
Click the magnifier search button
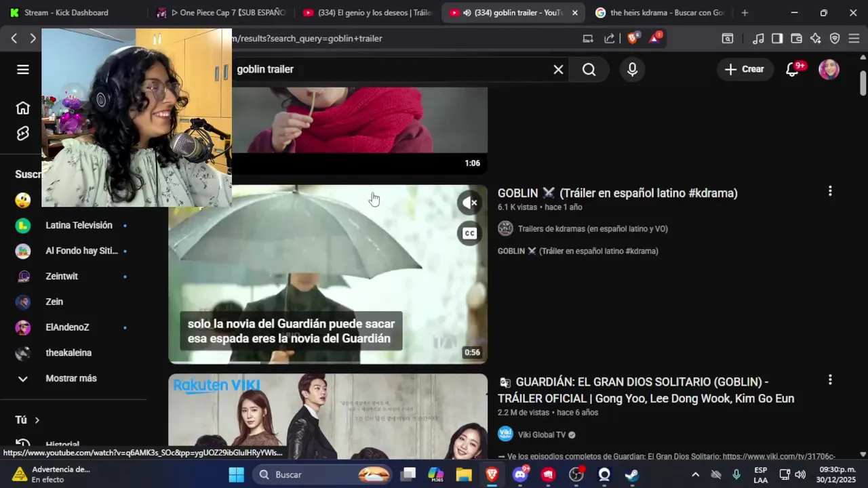click(x=589, y=69)
